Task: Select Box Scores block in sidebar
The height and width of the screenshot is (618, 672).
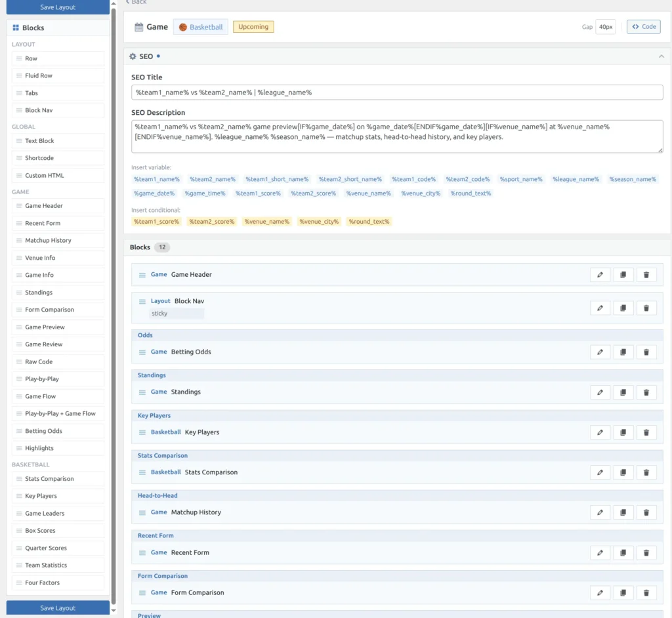Action: 58,531
